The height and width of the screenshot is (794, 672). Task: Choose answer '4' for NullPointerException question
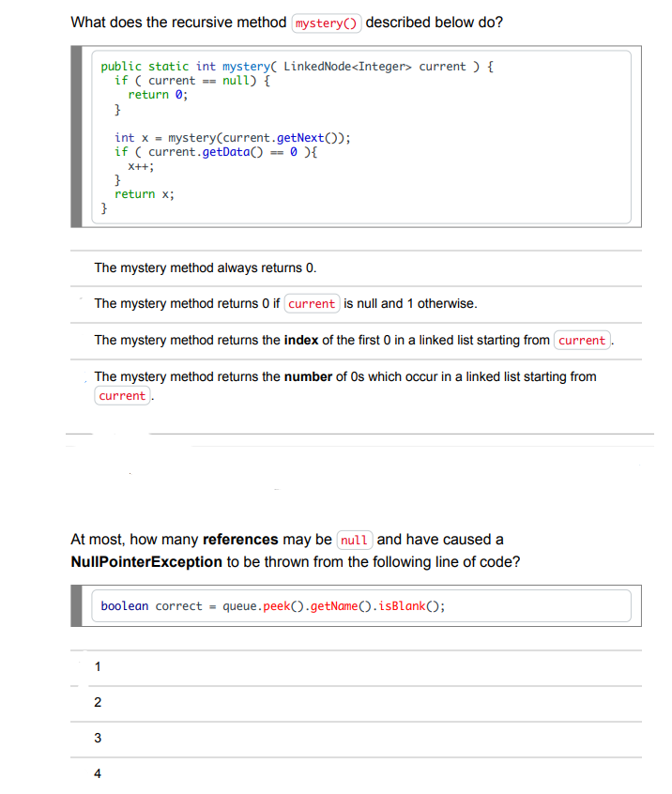pos(356,774)
